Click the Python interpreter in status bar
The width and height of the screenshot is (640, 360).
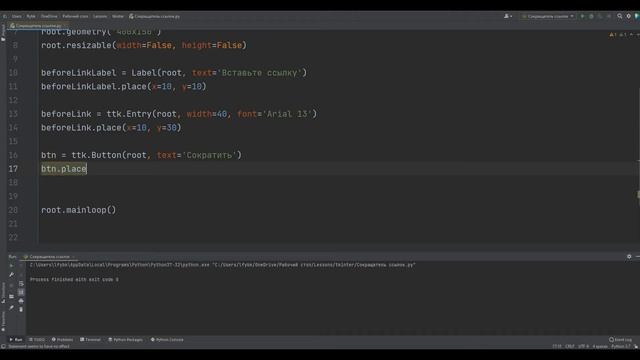(x=621, y=346)
